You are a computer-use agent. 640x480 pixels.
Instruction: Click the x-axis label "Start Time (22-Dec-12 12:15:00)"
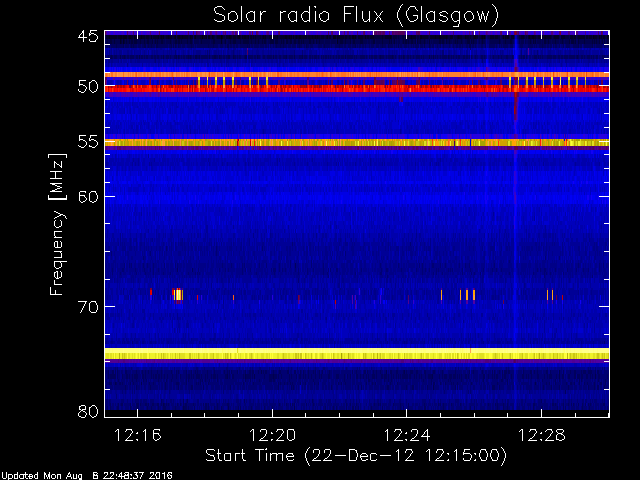tap(356, 456)
